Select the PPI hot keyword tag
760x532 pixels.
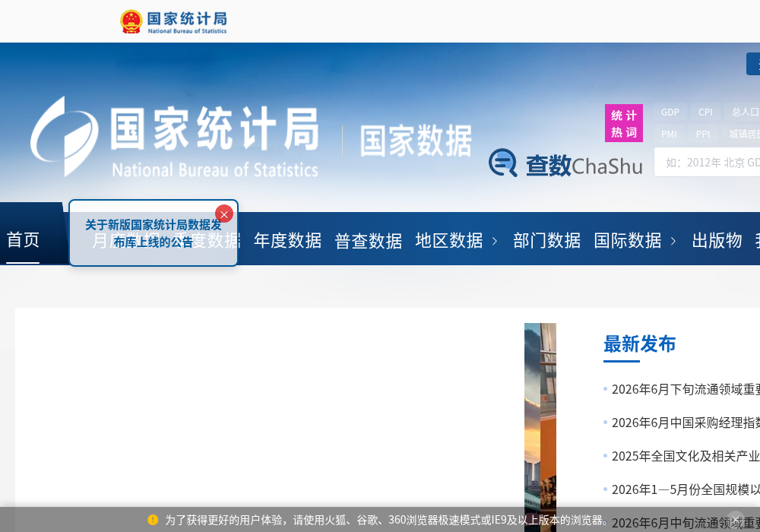703,134
